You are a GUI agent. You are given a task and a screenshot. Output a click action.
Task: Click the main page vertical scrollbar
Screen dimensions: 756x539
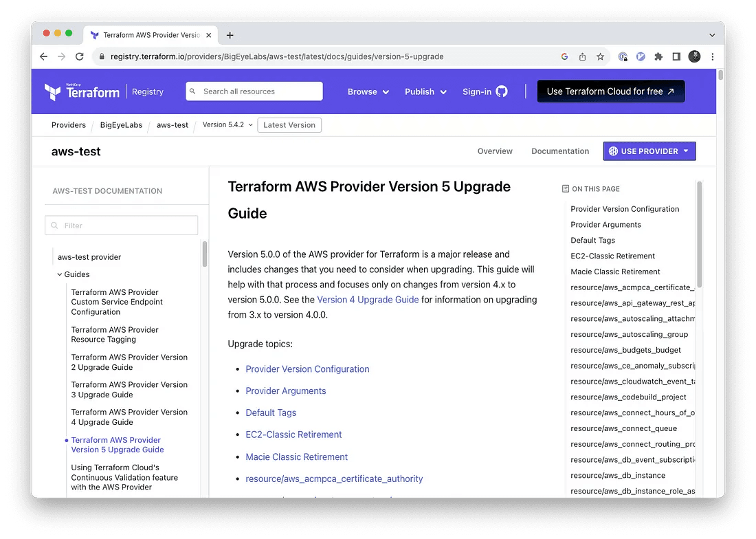(x=720, y=75)
